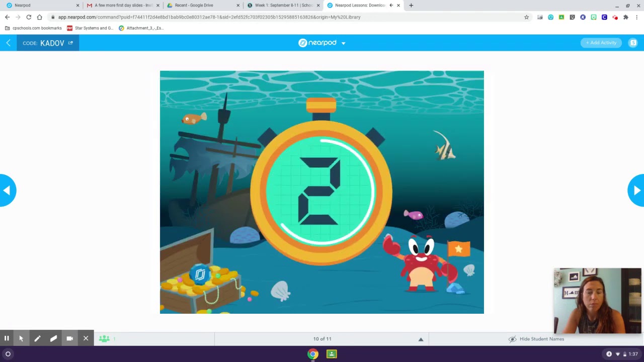
Task: Open the browser home page
Action: click(39, 17)
